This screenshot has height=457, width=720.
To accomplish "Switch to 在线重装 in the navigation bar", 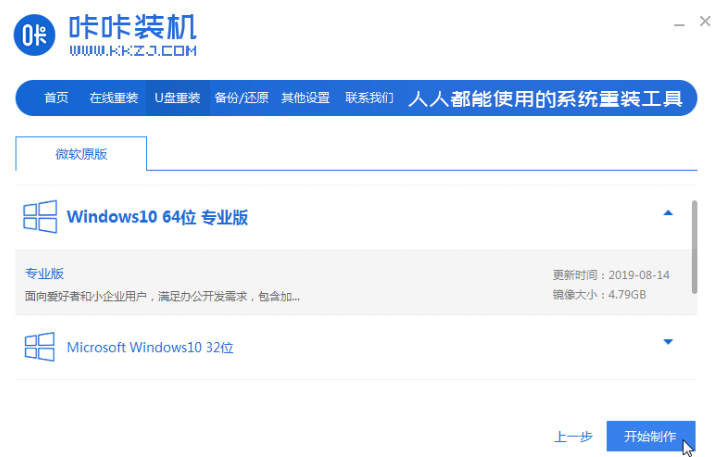I will (114, 98).
